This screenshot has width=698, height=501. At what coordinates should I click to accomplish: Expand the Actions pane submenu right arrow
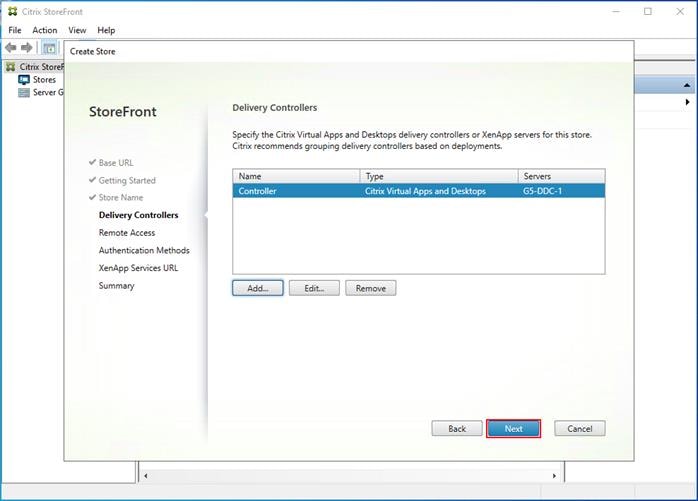click(687, 102)
